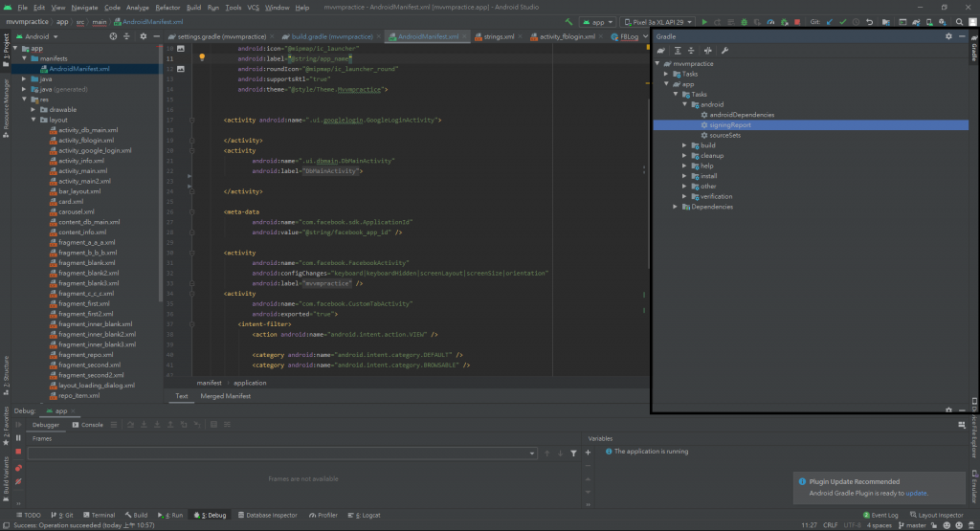The height and width of the screenshot is (531, 980).
Task: Toggle Mute Breakpoints in Debug panel
Action: (x=18, y=481)
